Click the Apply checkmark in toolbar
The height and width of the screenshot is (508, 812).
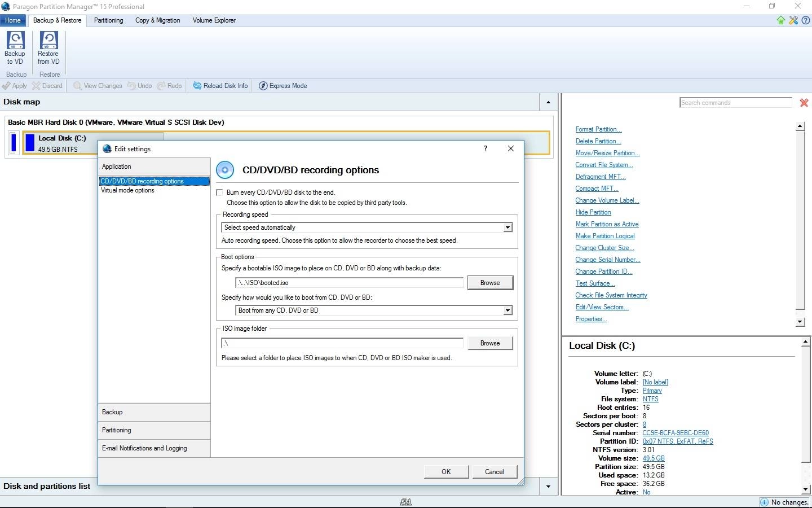pyautogui.click(x=15, y=86)
